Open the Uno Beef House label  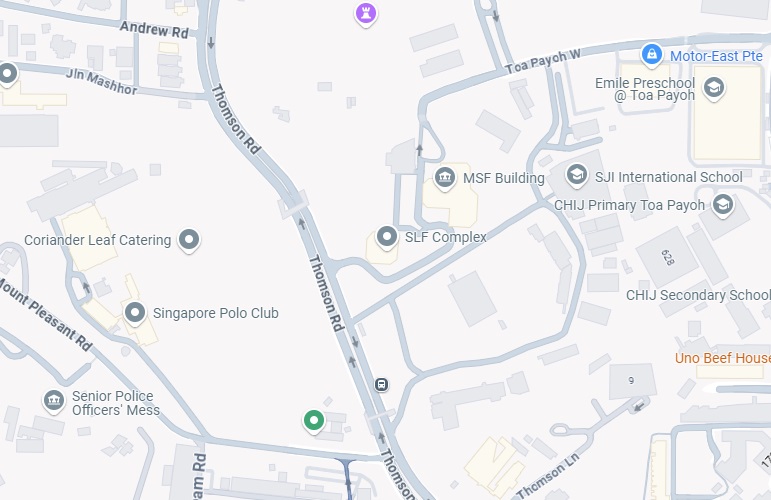tap(723, 358)
